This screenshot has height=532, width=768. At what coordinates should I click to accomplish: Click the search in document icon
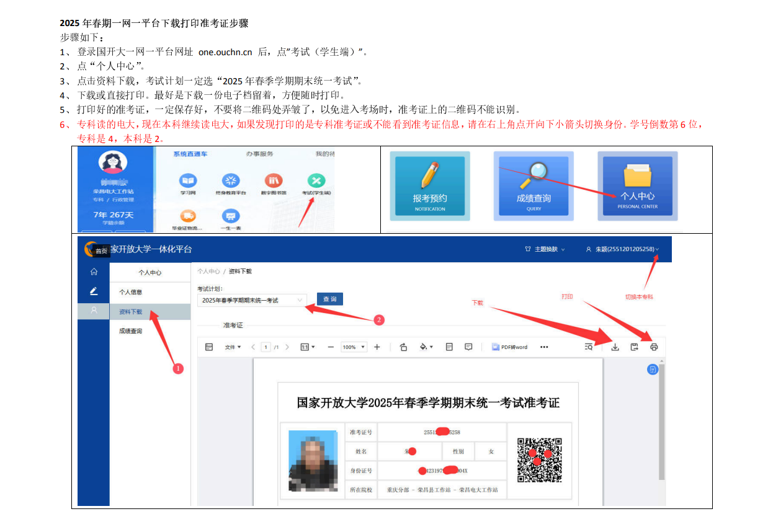click(589, 347)
